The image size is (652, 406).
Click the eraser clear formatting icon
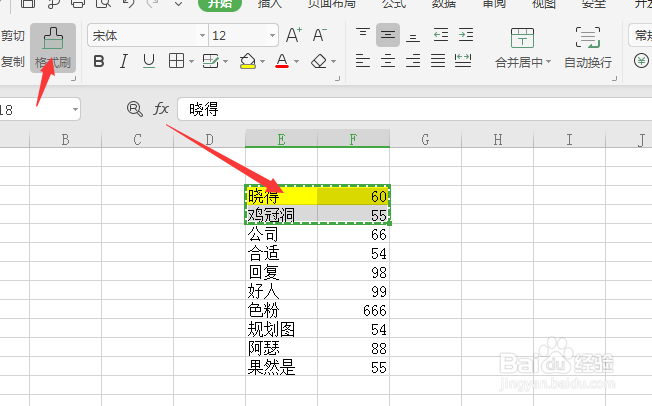319,61
